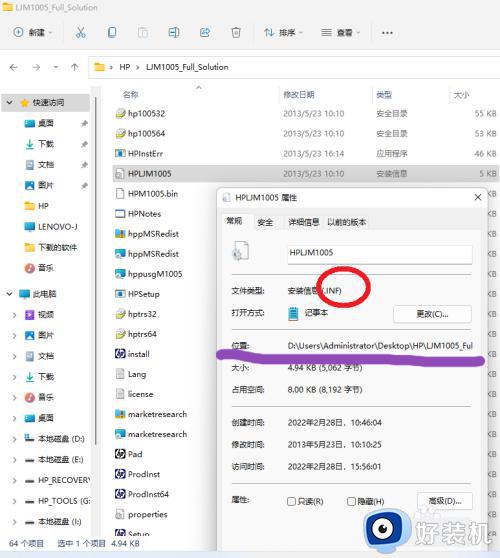
Task: Select the license file
Action: pos(140,394)
